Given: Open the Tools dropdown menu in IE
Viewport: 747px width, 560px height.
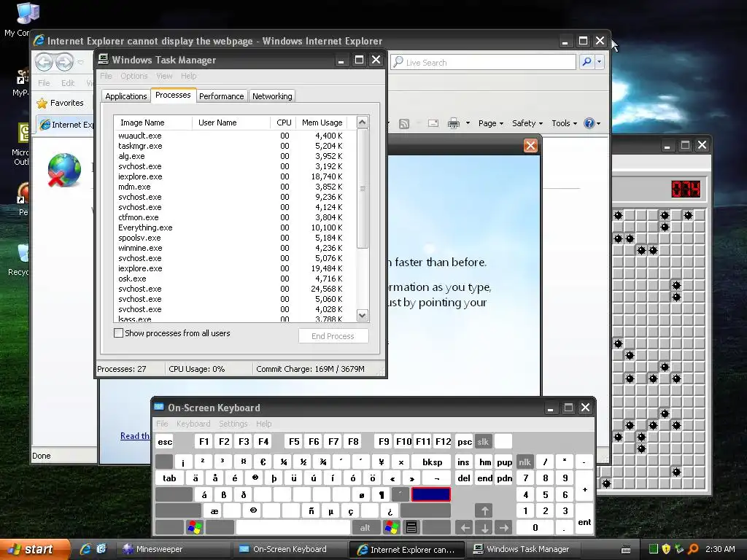Looking at the screenshot, I should click(564, 123).
